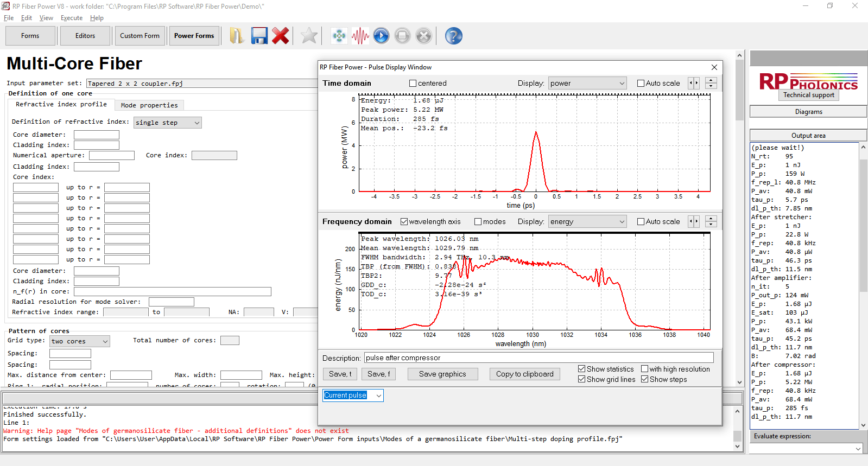
Task: Decrease time domain vertical scale
Action: (x=711, y=86)
